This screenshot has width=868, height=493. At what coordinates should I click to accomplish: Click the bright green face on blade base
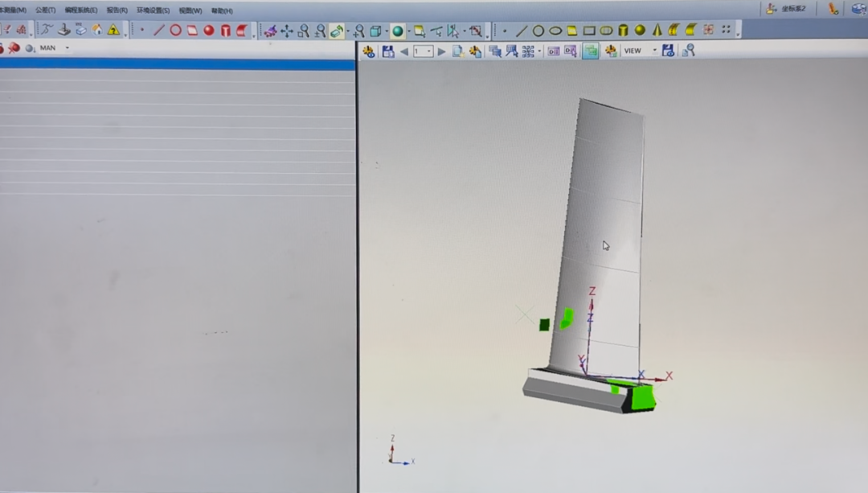pos(642,397)
